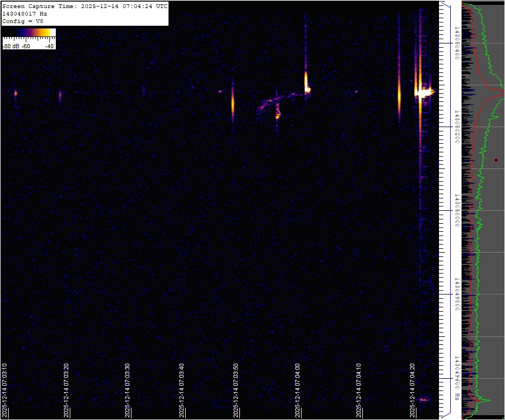Click the -40 label on the color scale

(x=49, y=46)
